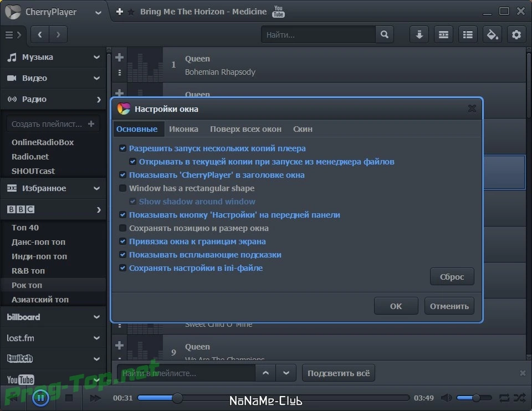This screenshot has height=411, width=532.
Task: Open OnlineRadioBox radio source
Action: click(43, 142)
